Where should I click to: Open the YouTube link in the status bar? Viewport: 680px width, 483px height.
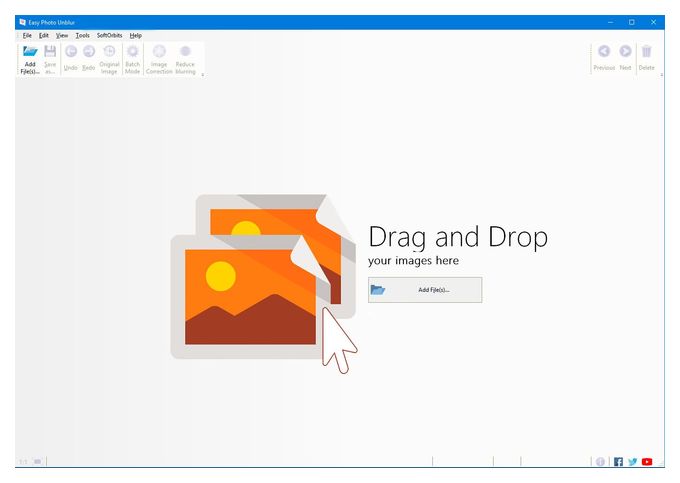click(647, 461)
